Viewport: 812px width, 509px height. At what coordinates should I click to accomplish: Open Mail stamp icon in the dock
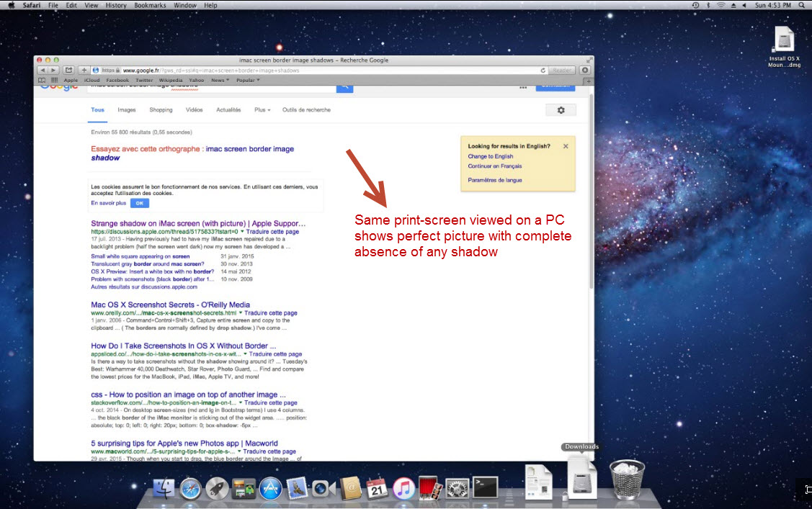pyautogui.click(x=298, y=489)
